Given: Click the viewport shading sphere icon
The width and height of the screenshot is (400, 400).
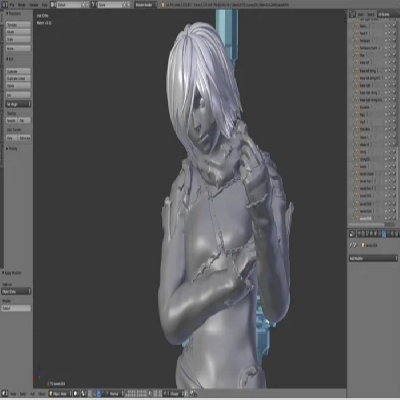Looking at the screenshot, I should [x=76, y=394].
